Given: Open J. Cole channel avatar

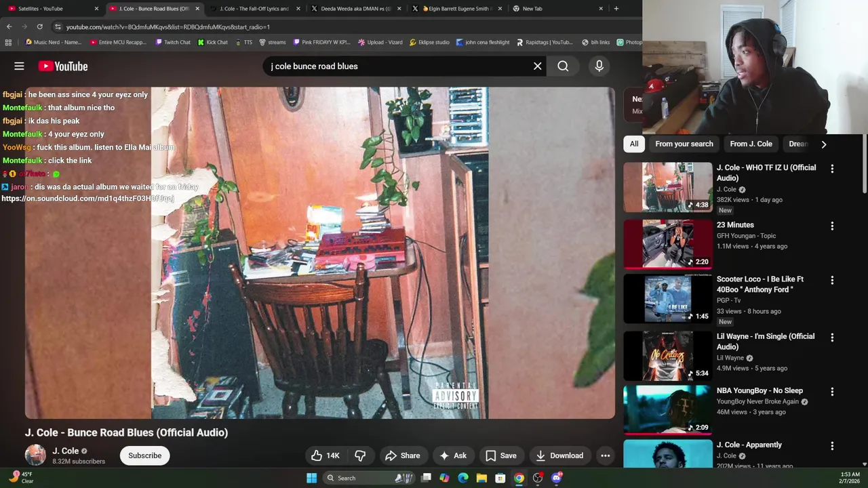Looking at the screenshot, I should 35,455.
